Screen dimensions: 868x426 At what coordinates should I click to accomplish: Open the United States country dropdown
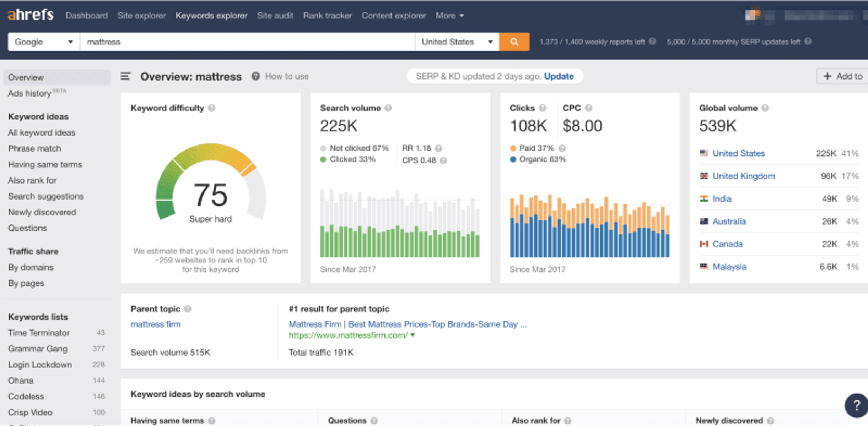pos(457,42)
